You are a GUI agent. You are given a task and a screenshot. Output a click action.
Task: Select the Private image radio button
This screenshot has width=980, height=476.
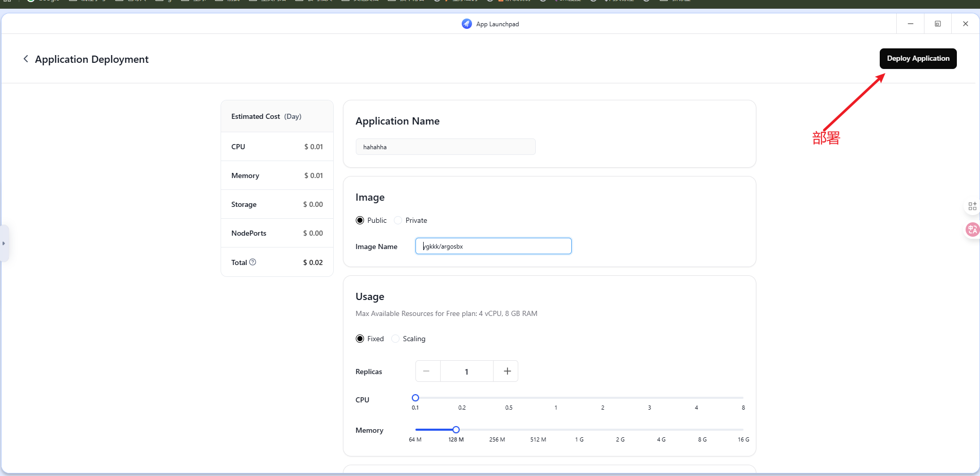point(398,220)
